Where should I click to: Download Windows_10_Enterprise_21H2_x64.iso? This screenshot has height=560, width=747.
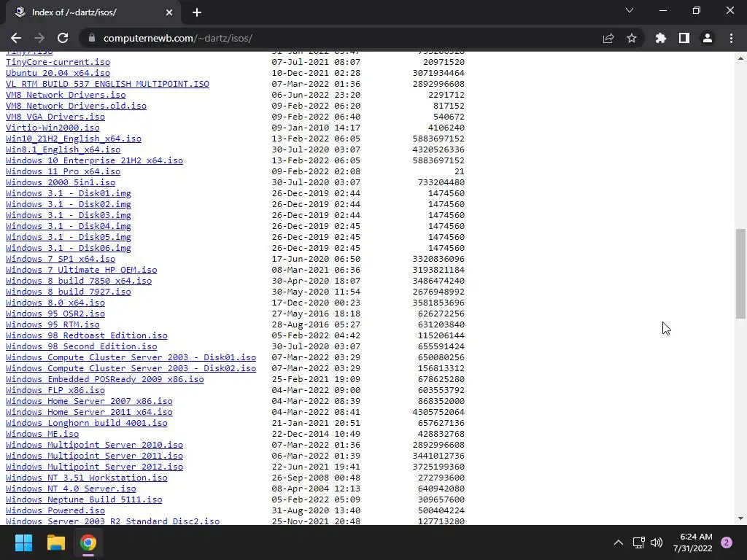[94, 160]
